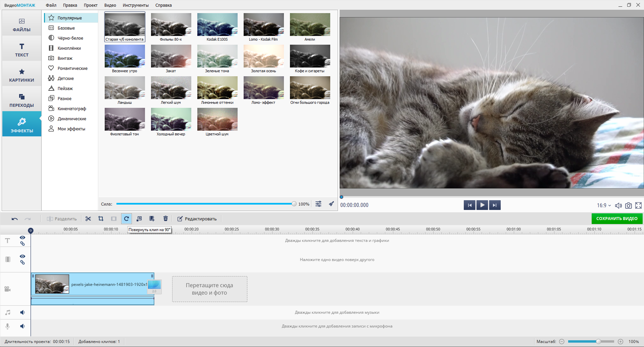Open the Справка menu
The height and width of the screenshot is (347, 644).
click(x=163, y=5)
